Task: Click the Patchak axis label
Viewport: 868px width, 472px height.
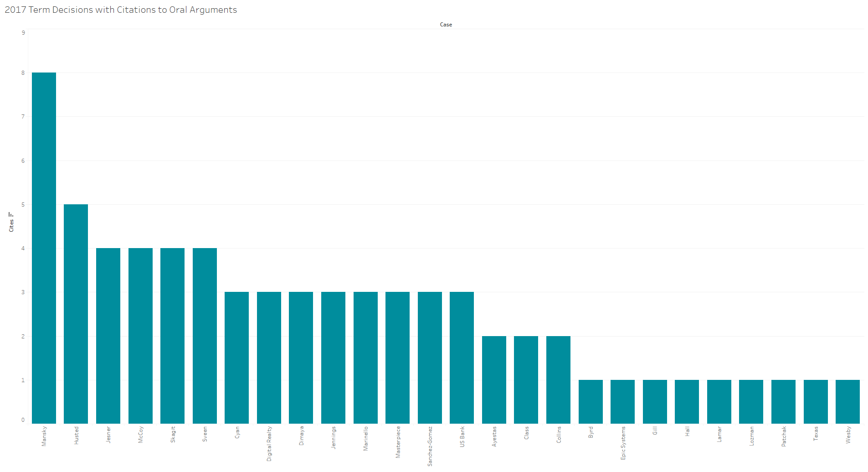Action: (x=784, y=436)
